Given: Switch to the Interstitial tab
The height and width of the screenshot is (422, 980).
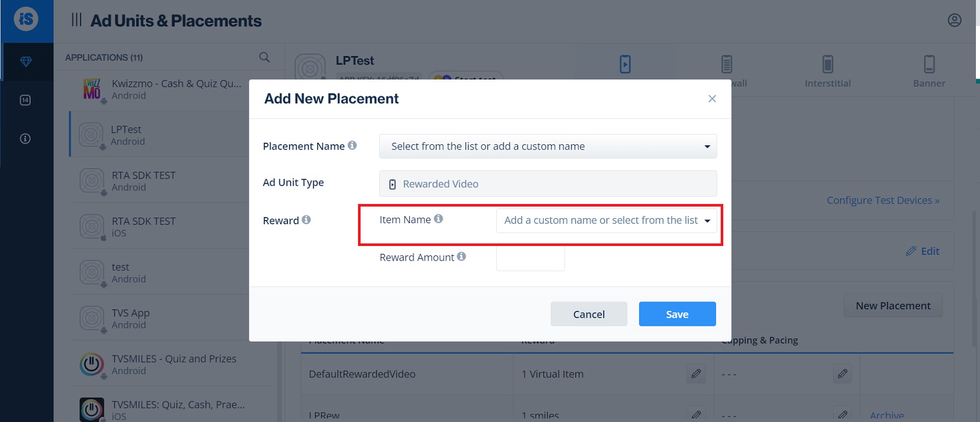Looking at the screenshot, I should 827,72.
